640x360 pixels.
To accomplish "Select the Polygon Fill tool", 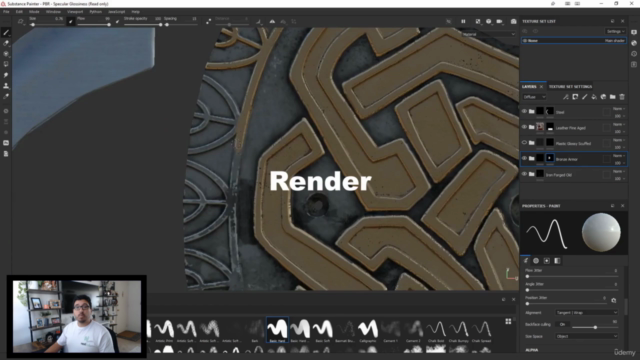I will (6, 64).
